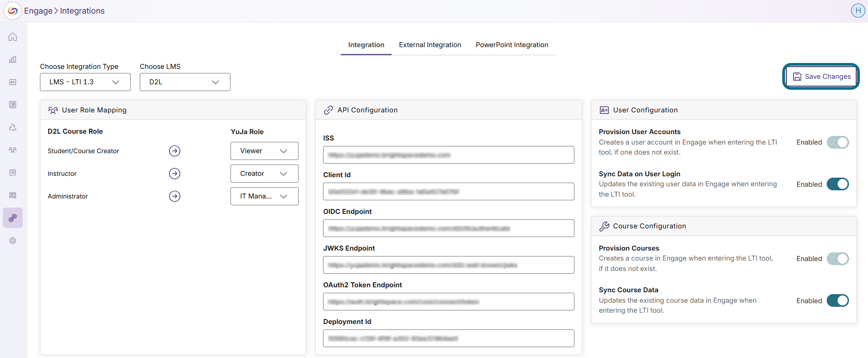The image size is (868, 358).
Task: Toggle Provision Courses switch
Action: pos(838,259)
